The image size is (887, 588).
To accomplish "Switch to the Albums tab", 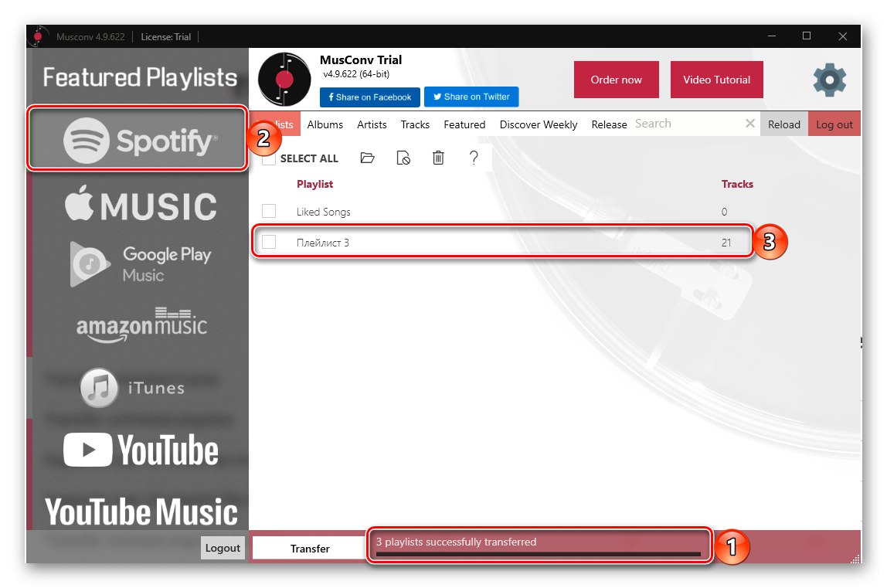I will [x=325, y=124].
